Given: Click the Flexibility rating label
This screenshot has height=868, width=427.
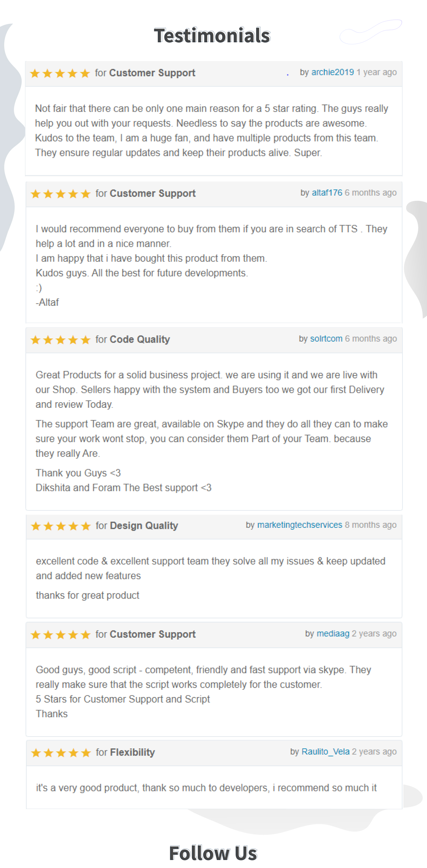Looking at the screenshot, I should 132,752.
